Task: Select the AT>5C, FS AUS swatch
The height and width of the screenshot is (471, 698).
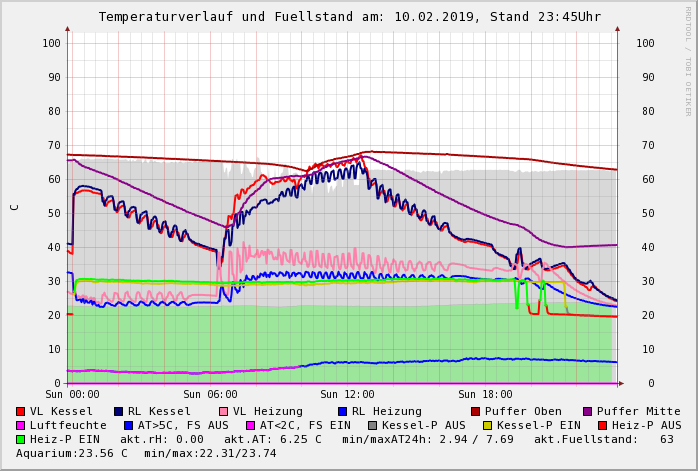Action: pyautogui.click(x=129, y=425)
